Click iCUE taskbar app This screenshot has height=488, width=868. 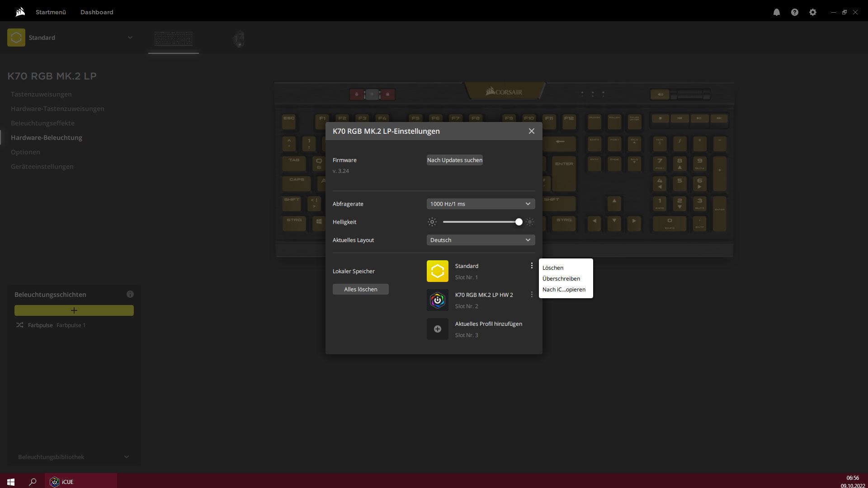click(81, 482)
